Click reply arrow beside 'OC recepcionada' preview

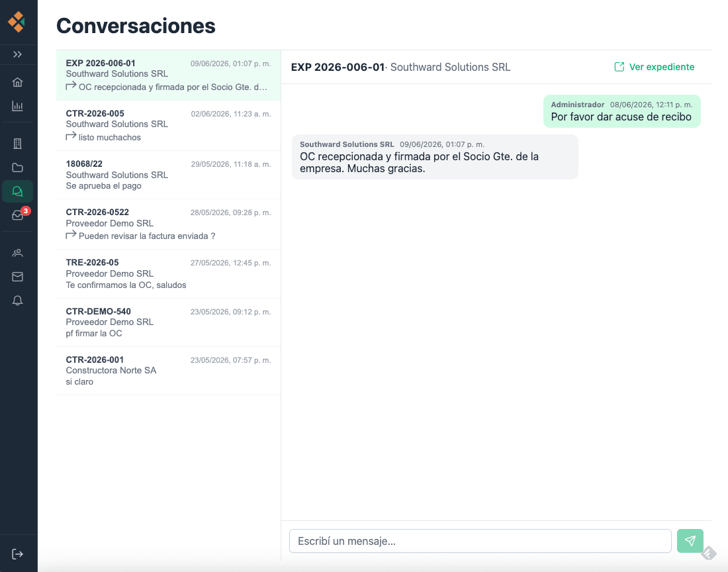click(x=71, y=86)
